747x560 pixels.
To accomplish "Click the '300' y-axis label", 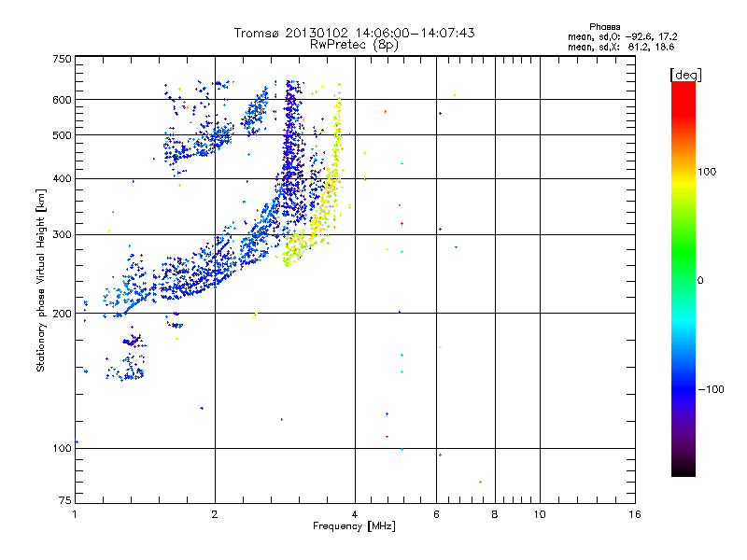I will pos(62,235).
